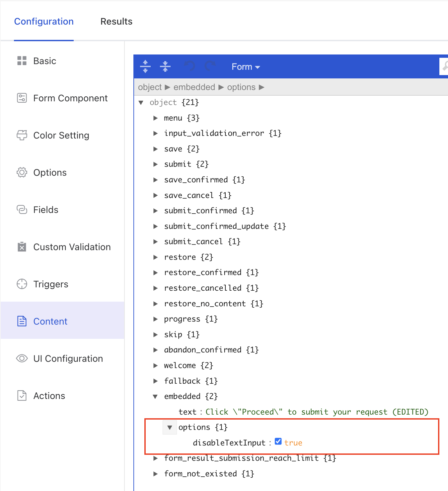
Task: Open Custom Validation in sidebar
Action: tap(72, 247)
